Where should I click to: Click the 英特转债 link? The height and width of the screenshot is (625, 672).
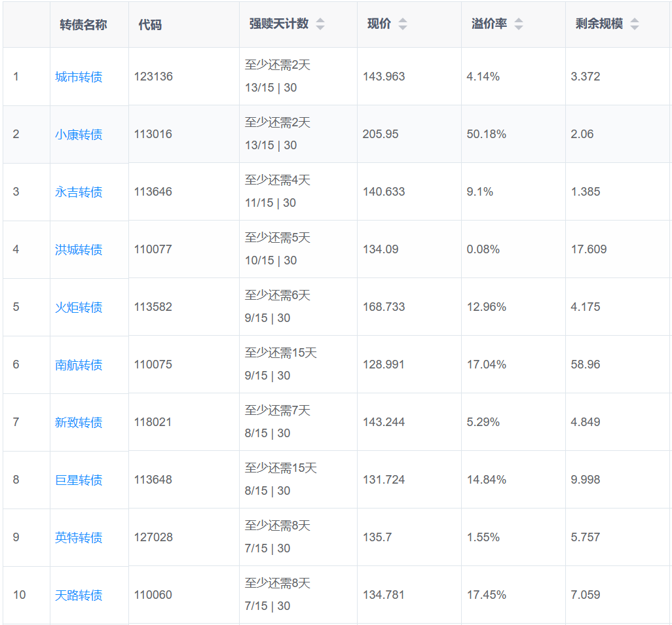[x=79, y=538]
